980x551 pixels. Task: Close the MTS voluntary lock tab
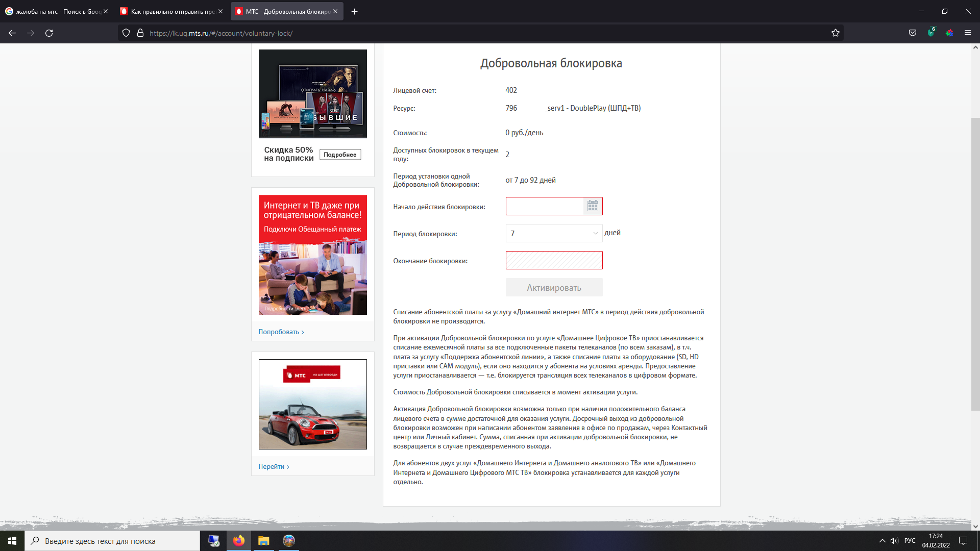(x=335, y=11)
